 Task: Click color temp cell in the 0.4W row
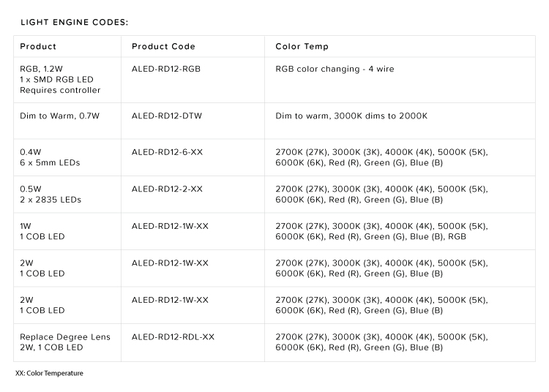click(381, 157)
